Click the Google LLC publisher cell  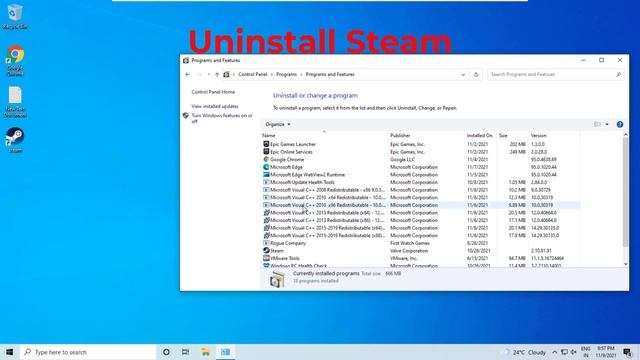[x=402, y=159]
